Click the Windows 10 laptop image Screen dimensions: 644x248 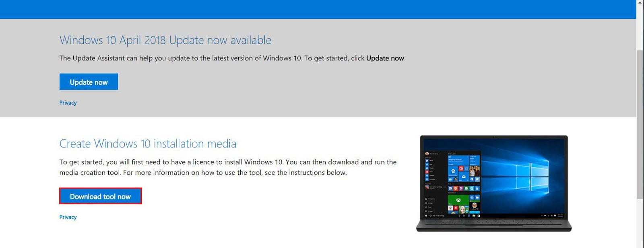(x=494, y=184)
